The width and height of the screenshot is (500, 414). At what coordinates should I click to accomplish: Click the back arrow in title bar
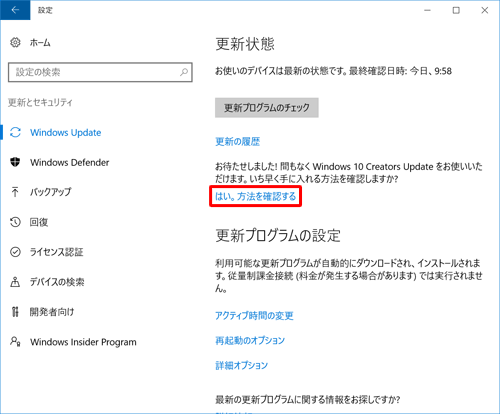[15, 10]
